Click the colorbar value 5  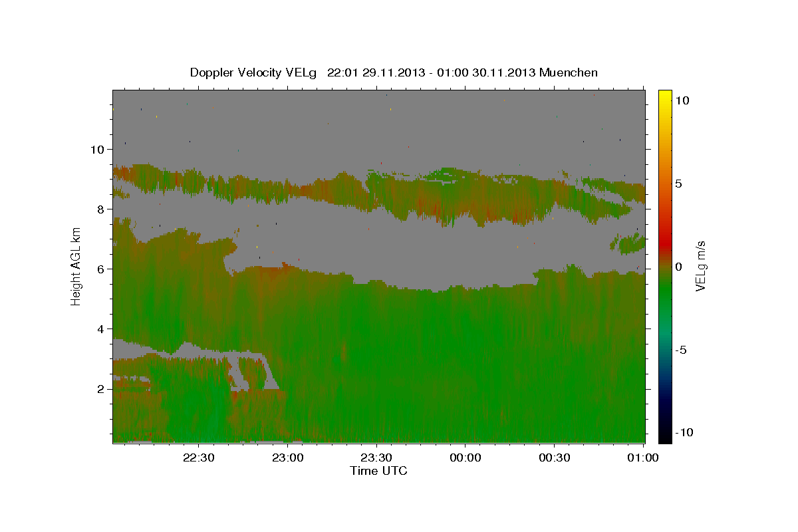(679, 184)
